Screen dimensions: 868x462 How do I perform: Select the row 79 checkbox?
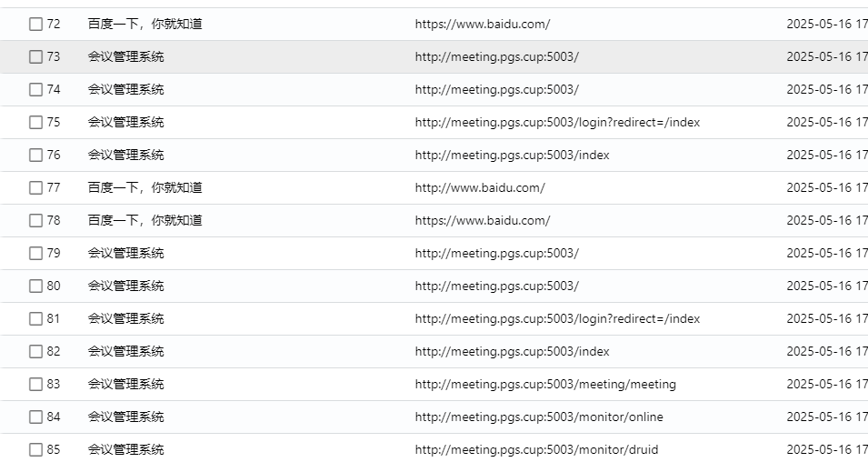coord(35,253)
